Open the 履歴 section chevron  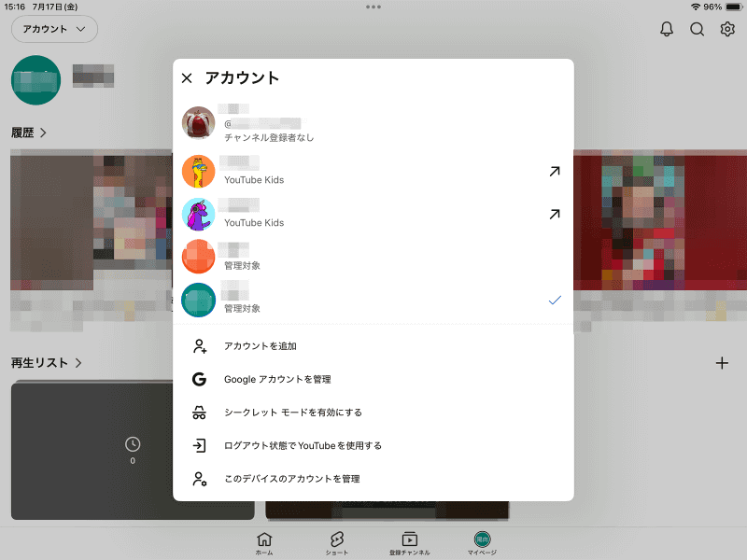point(43,133)
